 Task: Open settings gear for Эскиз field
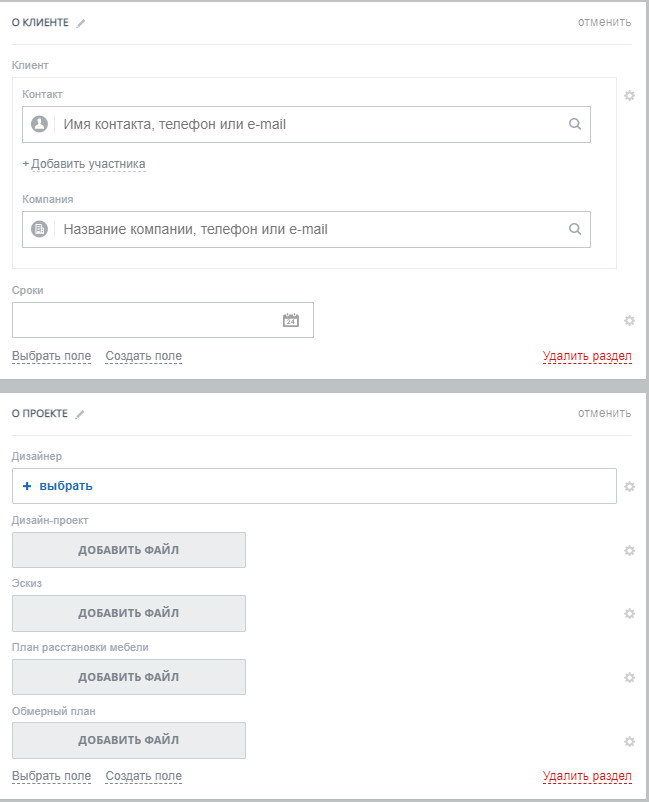[629, 614]
